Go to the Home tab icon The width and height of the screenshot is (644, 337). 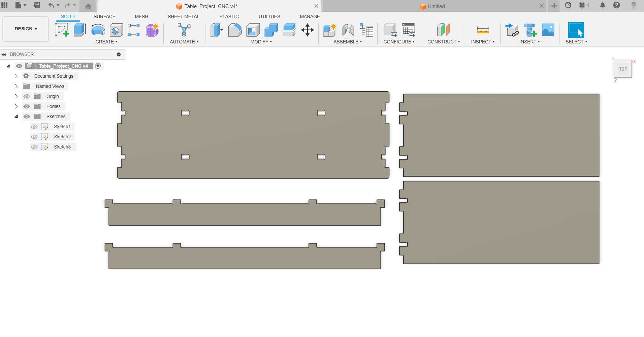point(88,6)
